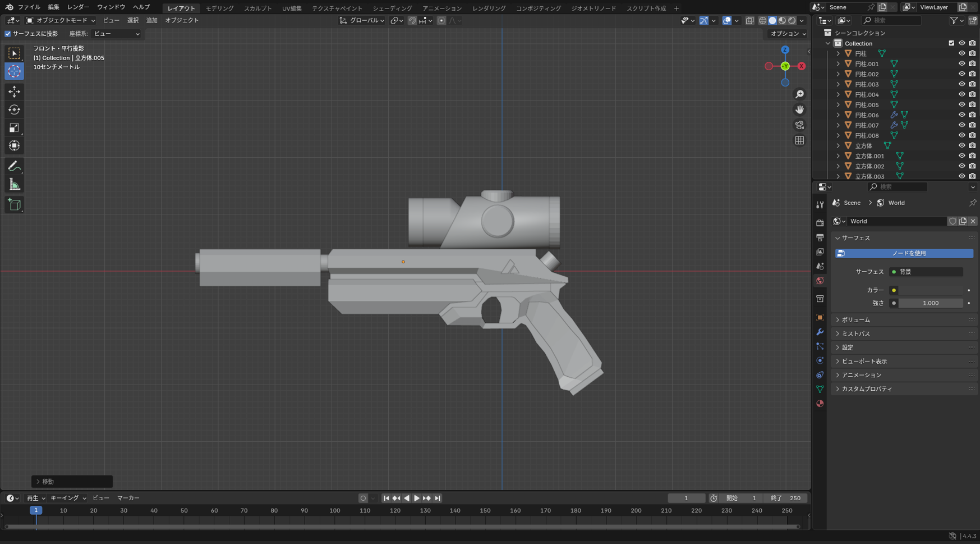The height and width of the screenshot is (544, 980).
Task: Switch to the シェーディング workspace tab
Action: 392,8
